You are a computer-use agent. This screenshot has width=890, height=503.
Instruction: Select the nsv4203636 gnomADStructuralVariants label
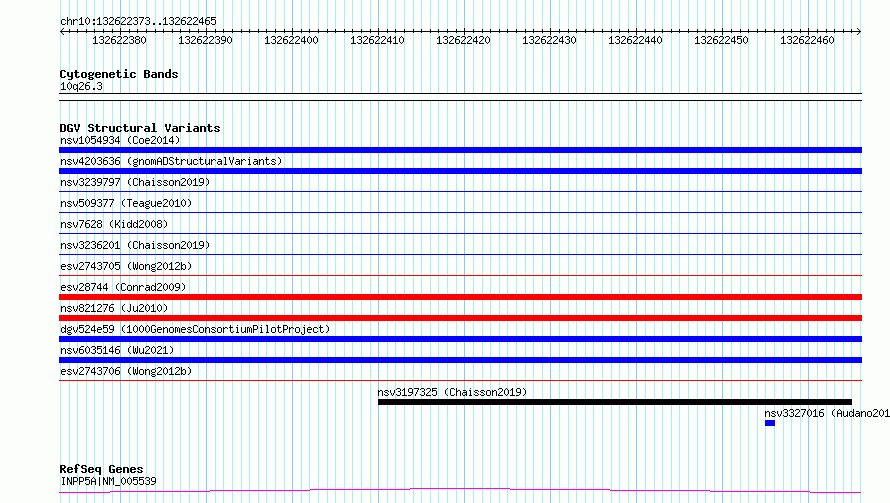point(171,161)
